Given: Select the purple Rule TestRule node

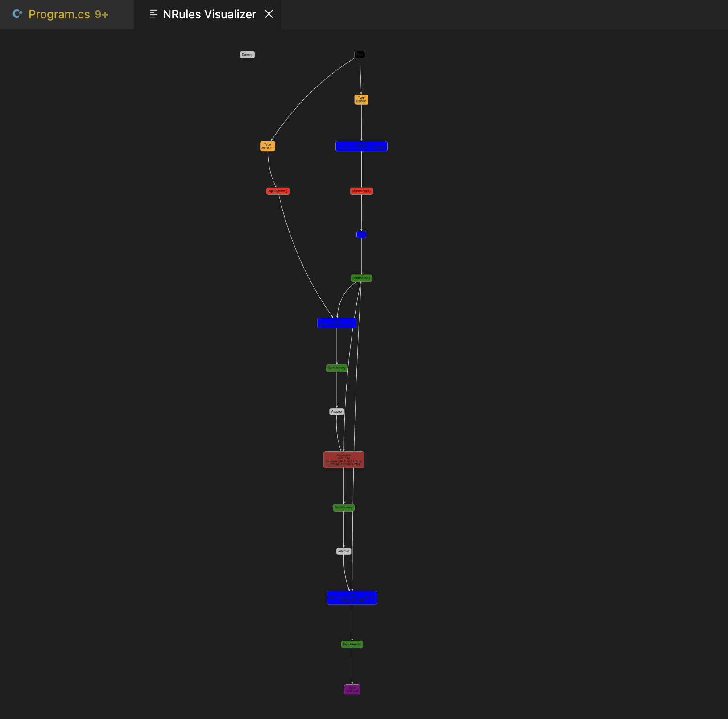Looking at the screenshot, I should [352, 689].
